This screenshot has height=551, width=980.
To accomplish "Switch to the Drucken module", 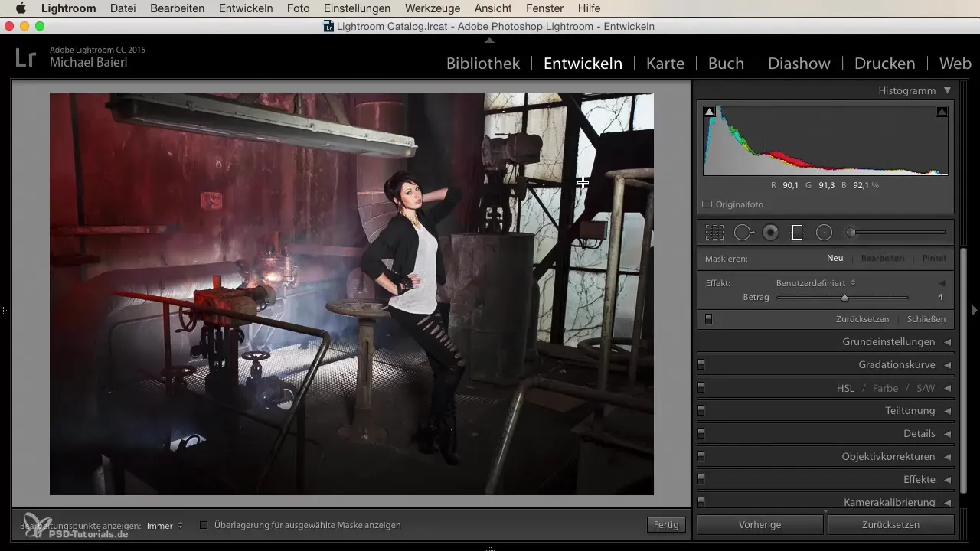I will tap(884, 64).
